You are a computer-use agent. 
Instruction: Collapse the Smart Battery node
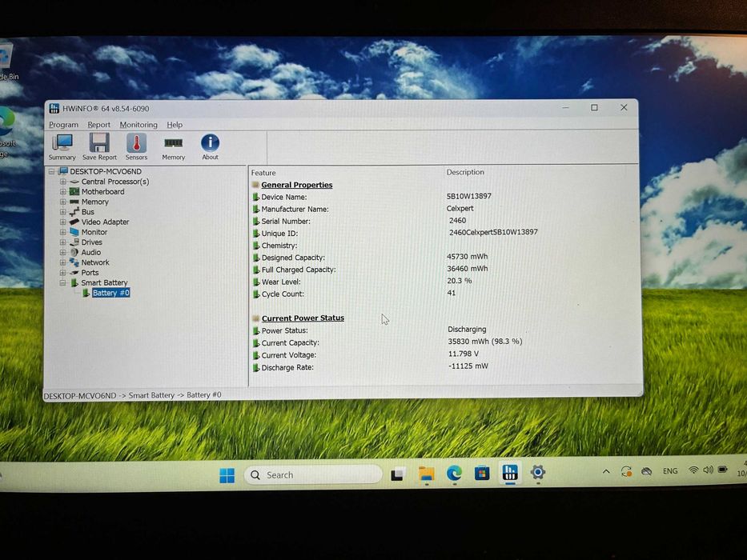(63, 283)
